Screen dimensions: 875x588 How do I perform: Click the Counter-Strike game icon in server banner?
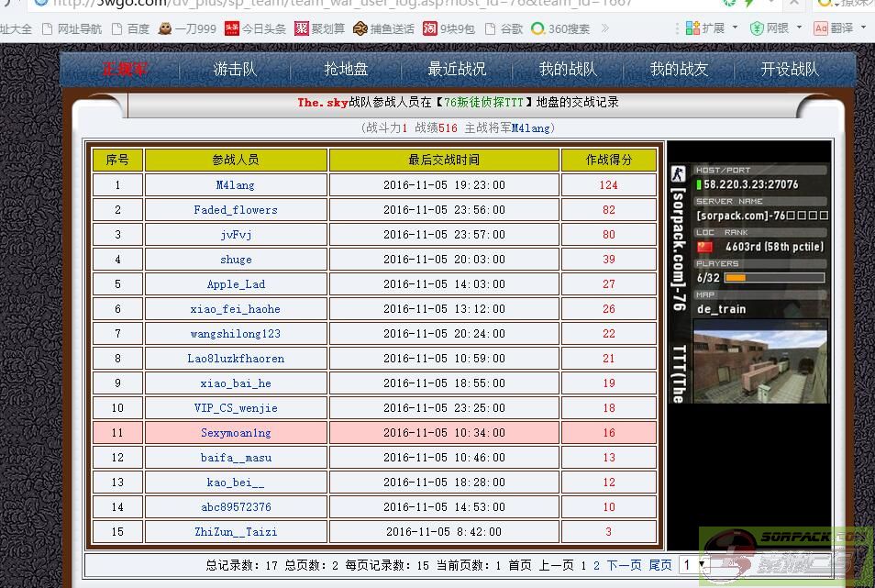click(678, 175)
